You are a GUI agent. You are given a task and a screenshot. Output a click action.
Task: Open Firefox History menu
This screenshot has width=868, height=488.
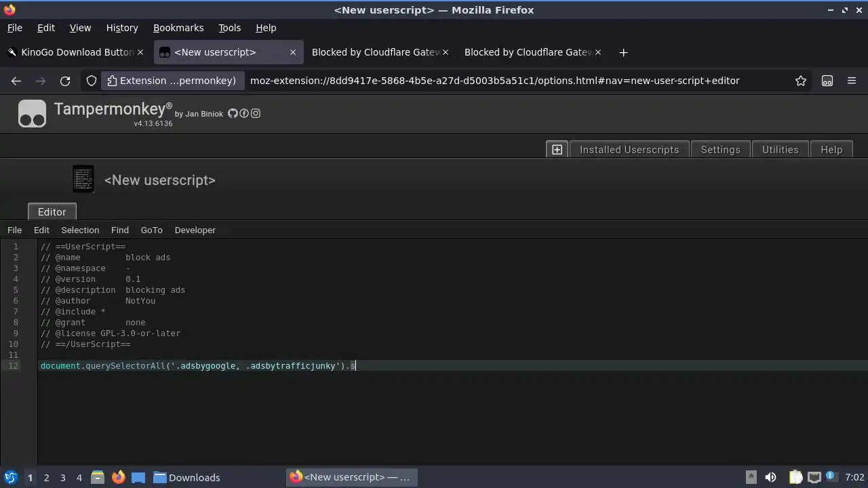coord(122,28)
